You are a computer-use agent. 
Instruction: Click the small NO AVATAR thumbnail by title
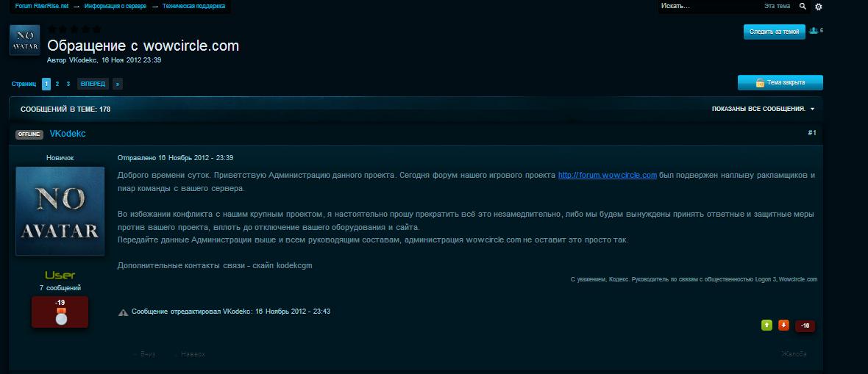coord(25,40)
